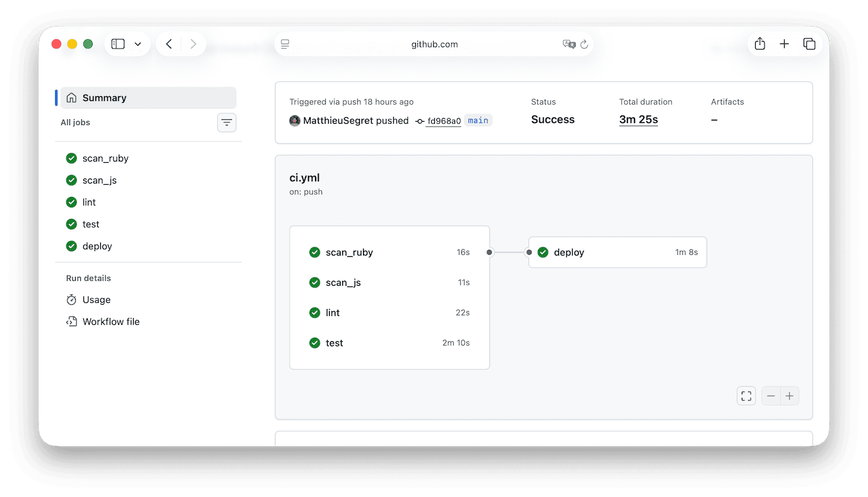Open Usage via the stopwatch icon
868x497 pixels.
click(x=71, y=299)
